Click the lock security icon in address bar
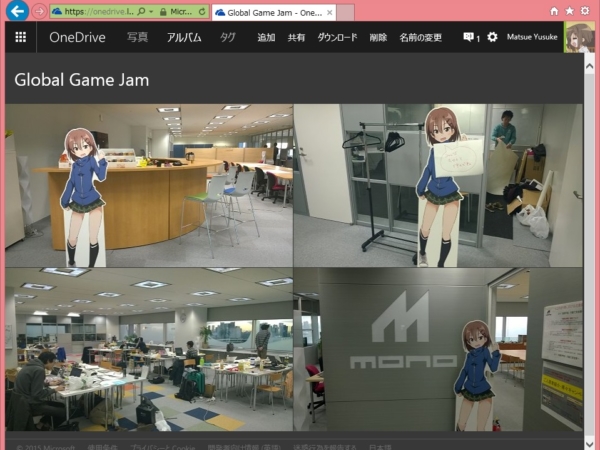 163,12
